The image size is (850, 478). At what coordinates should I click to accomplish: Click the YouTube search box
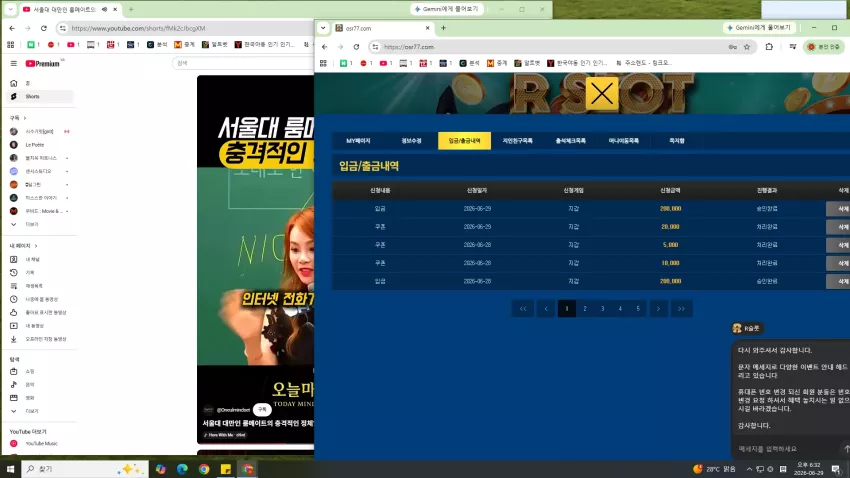pos(243,63)
